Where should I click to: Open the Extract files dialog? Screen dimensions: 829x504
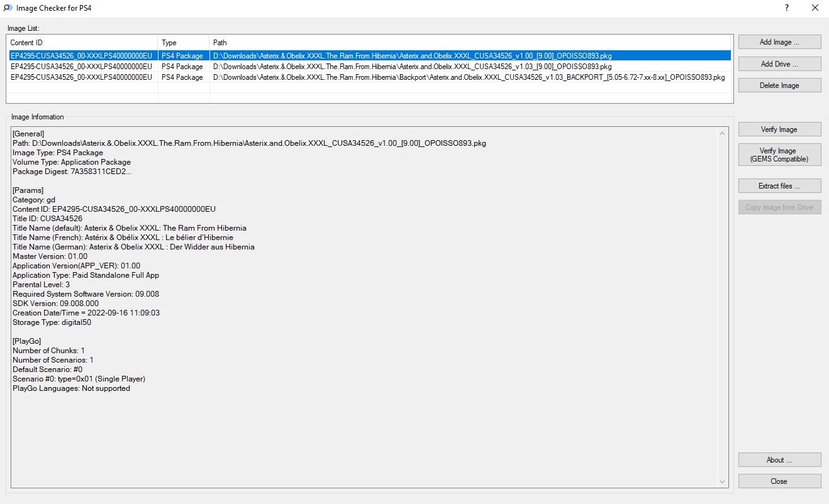(x=779, y=186)
